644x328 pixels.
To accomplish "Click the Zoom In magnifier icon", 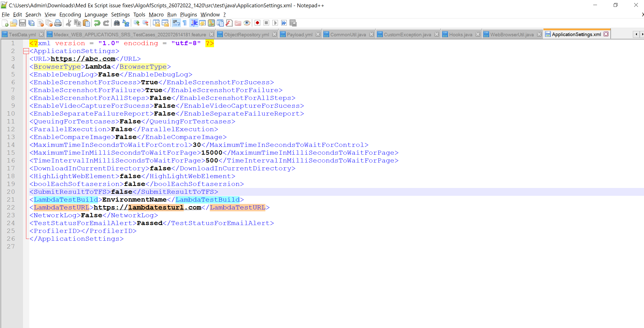I will tap(137, 23).
